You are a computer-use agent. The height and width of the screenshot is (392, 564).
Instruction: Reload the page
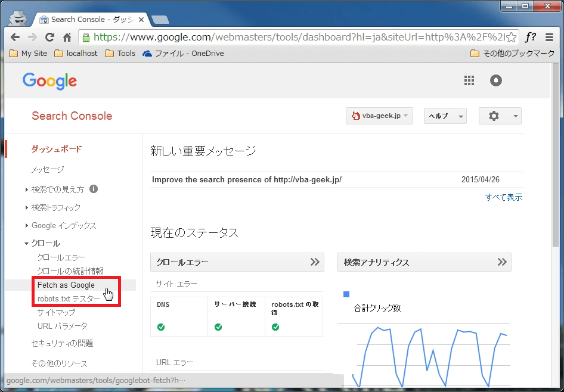click(x=49, y=36)
